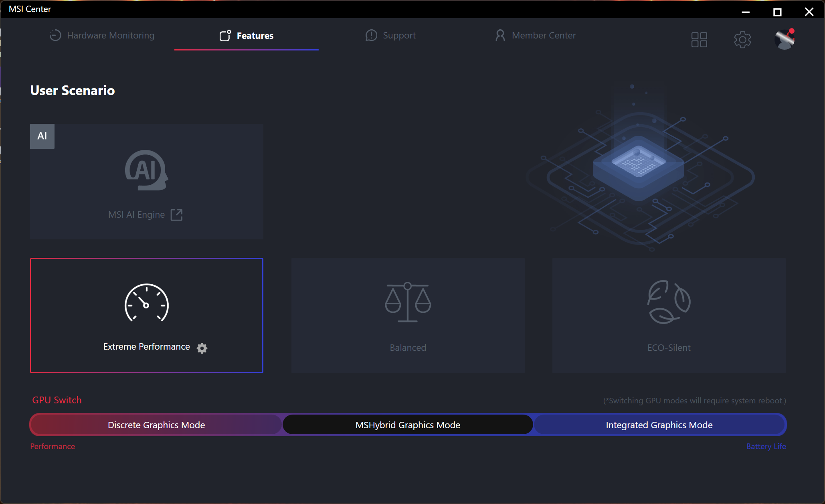Switch to Hardware Monitoring tab
The image size is (825, 504).
[102, 35]
